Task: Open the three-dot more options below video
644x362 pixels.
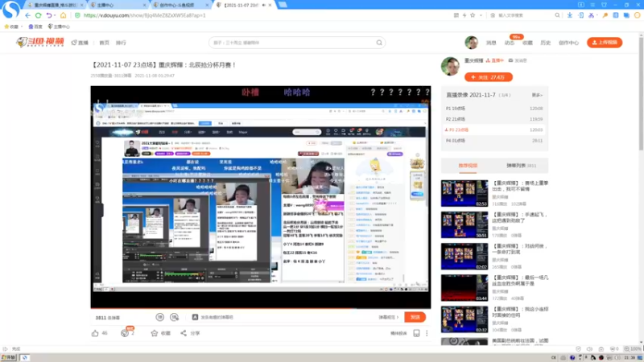Action: click(427, 333)
